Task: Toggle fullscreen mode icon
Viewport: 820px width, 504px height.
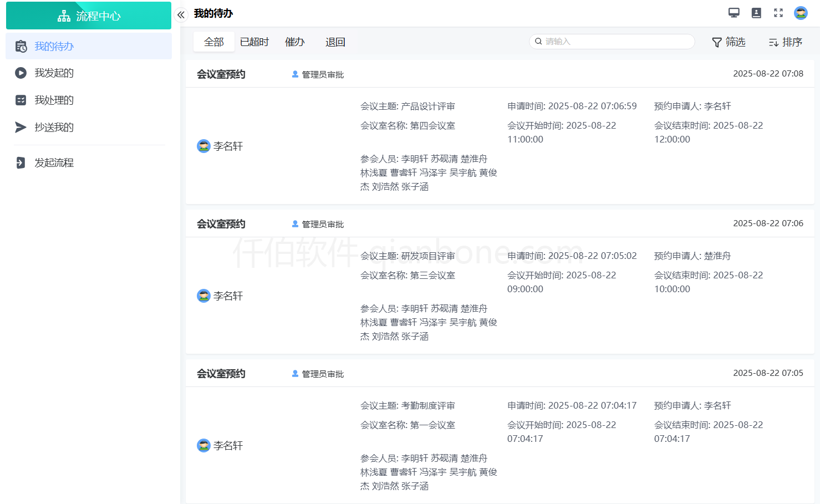Action: pyautogui.click(x=778, y=13)
